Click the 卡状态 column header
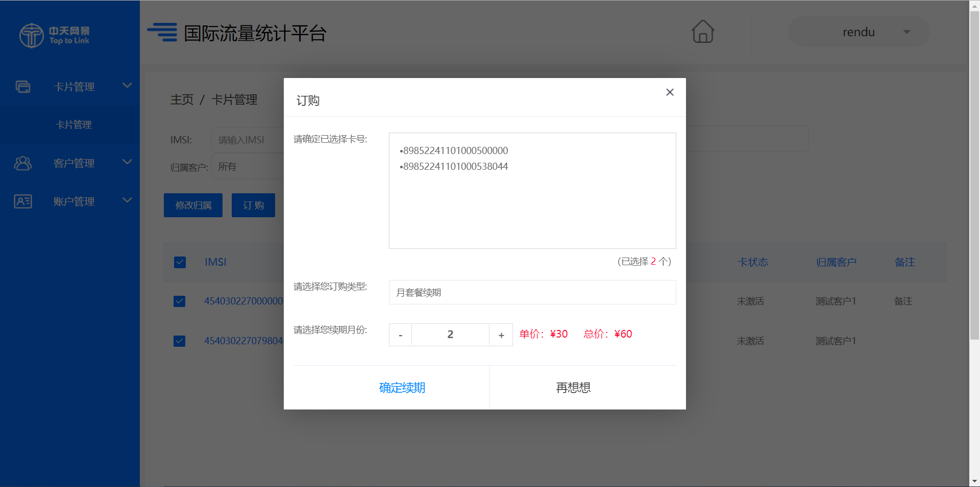The image size is (980, 487). point(753,262)
